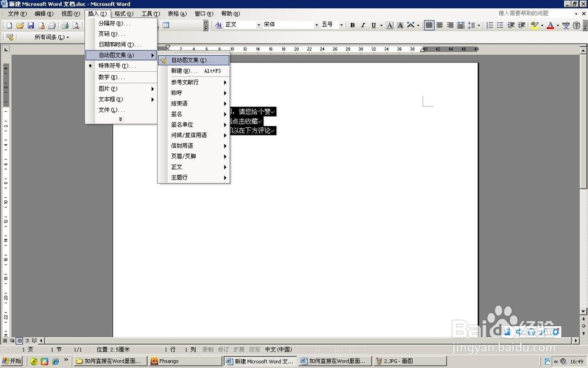Viewport: 588px width, 368px height.
Task: Click the New blank document icon
Action: click(9, 25)
